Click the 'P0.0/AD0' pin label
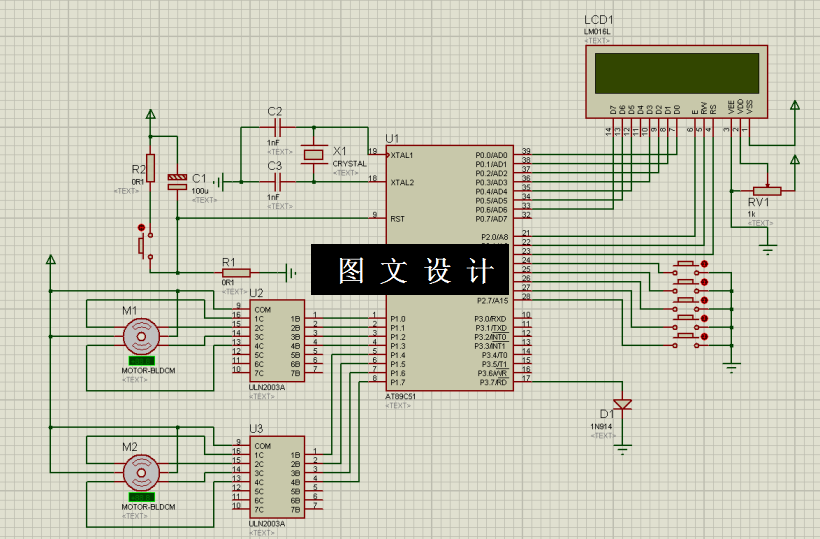Screen dimensions: 820x539 click(x=491, y=155)
